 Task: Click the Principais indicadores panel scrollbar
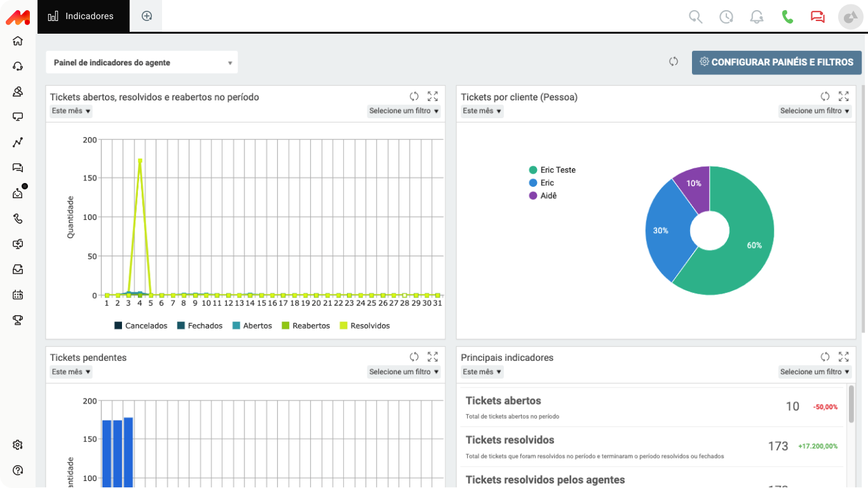(851, 405)
